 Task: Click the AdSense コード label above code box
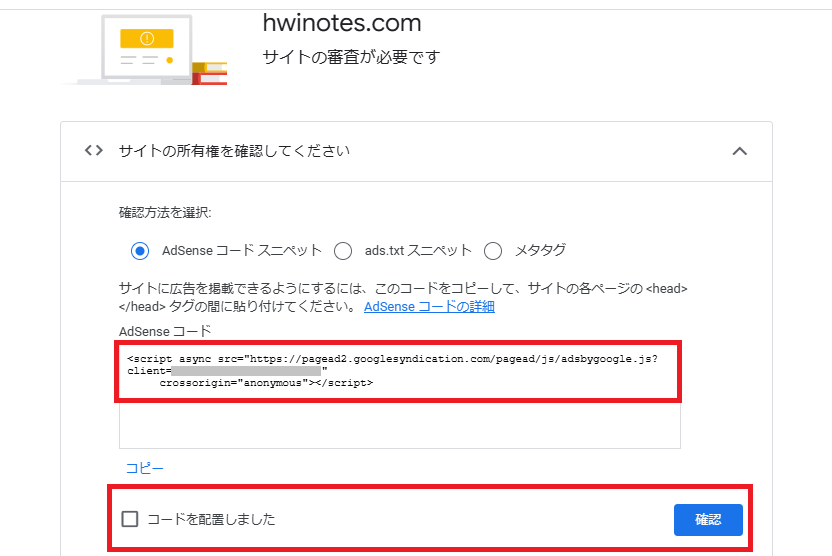click(165, 332)
